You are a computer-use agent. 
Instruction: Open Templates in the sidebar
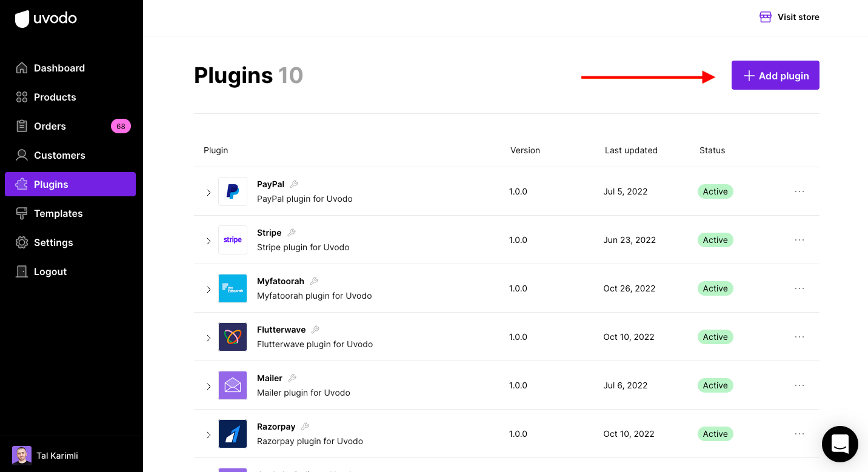pos(70,213)
